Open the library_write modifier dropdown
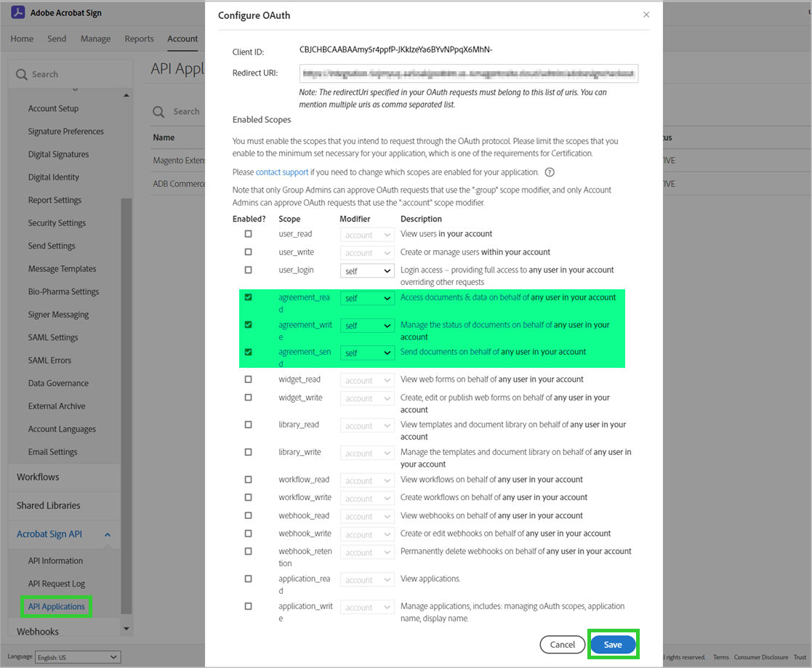The height and width of the screenshot is (668, 812). point(367,453)
